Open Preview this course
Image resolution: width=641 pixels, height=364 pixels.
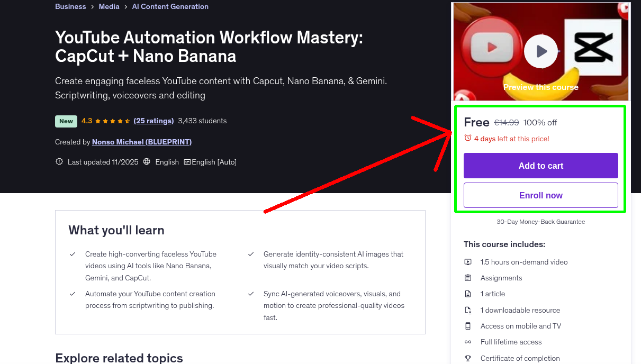[x=540, y=87]
